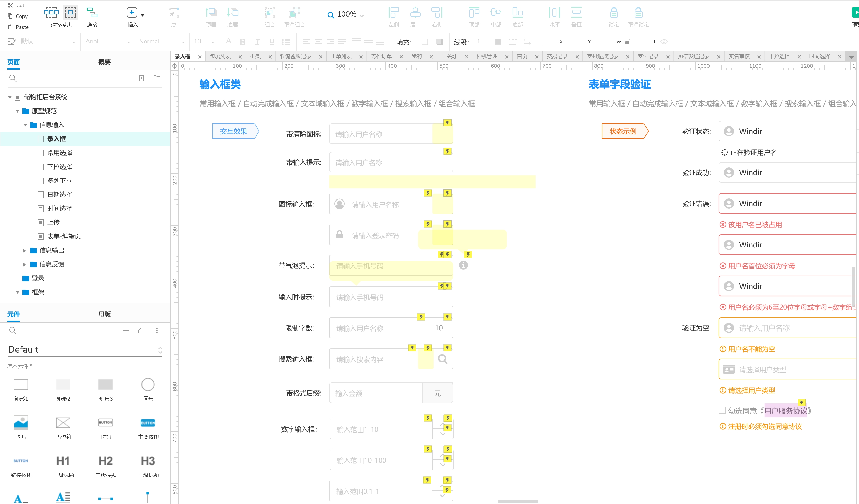
Task: Click the 搜索输入框 search icon
Action: [443, 358]
